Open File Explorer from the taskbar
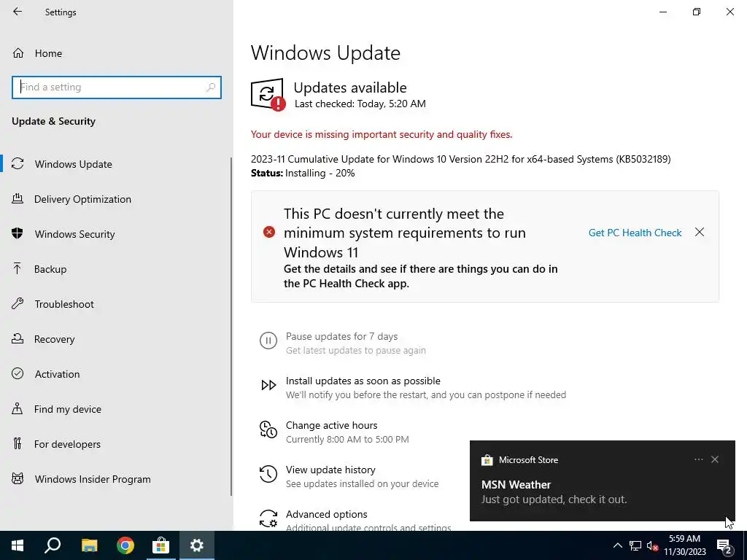 click(89, 545)
